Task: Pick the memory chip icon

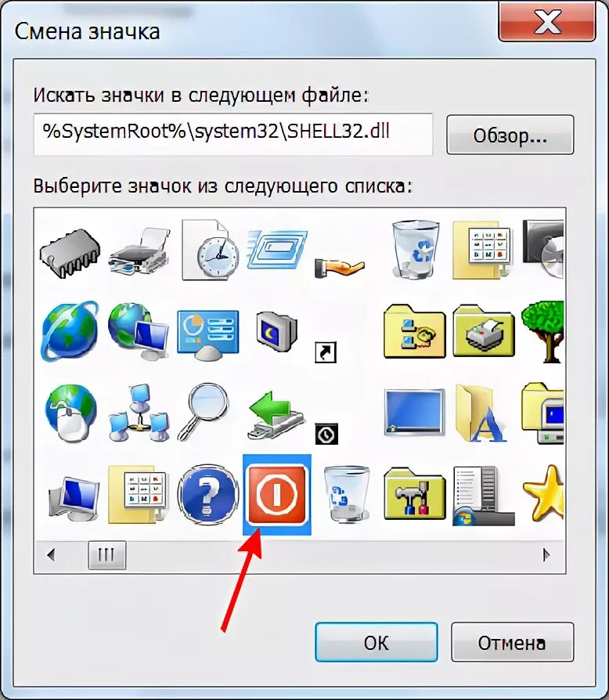Action: (70, 253)
